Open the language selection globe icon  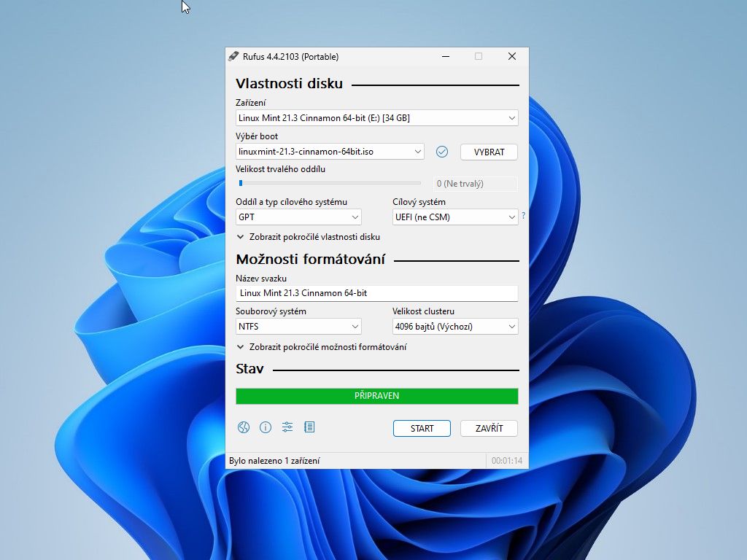(243, 427)
